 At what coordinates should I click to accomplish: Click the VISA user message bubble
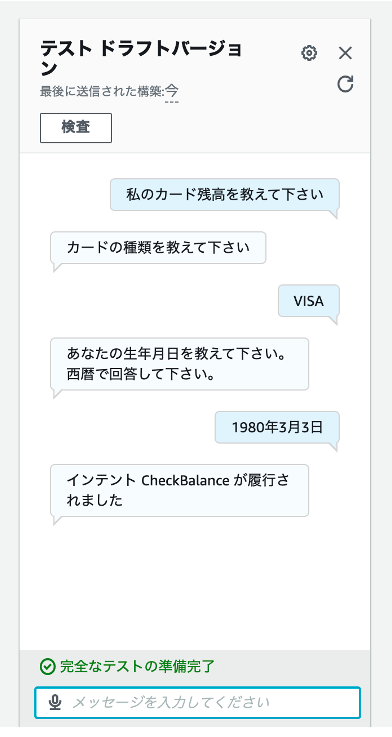coord(309,301)
